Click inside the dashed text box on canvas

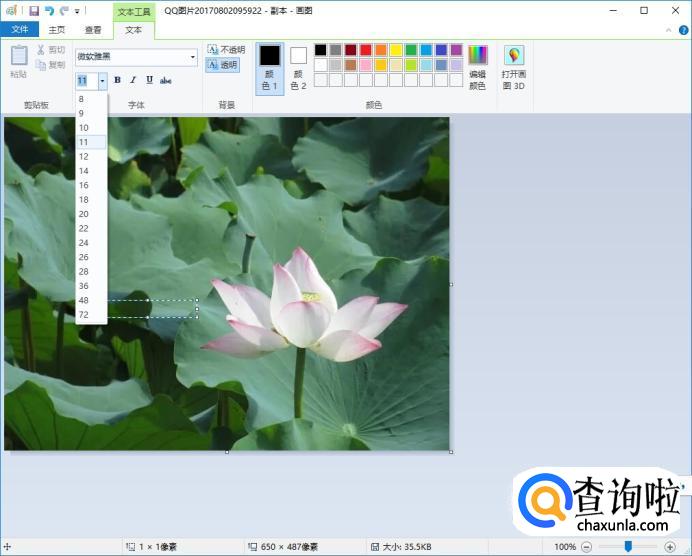[x=152, y=308]
